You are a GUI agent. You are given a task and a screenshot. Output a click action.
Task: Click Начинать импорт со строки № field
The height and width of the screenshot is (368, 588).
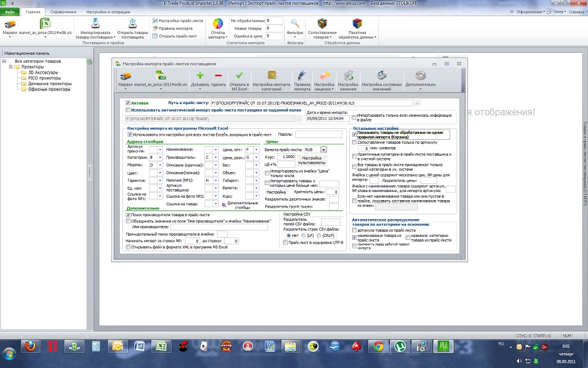click(192, 241)
